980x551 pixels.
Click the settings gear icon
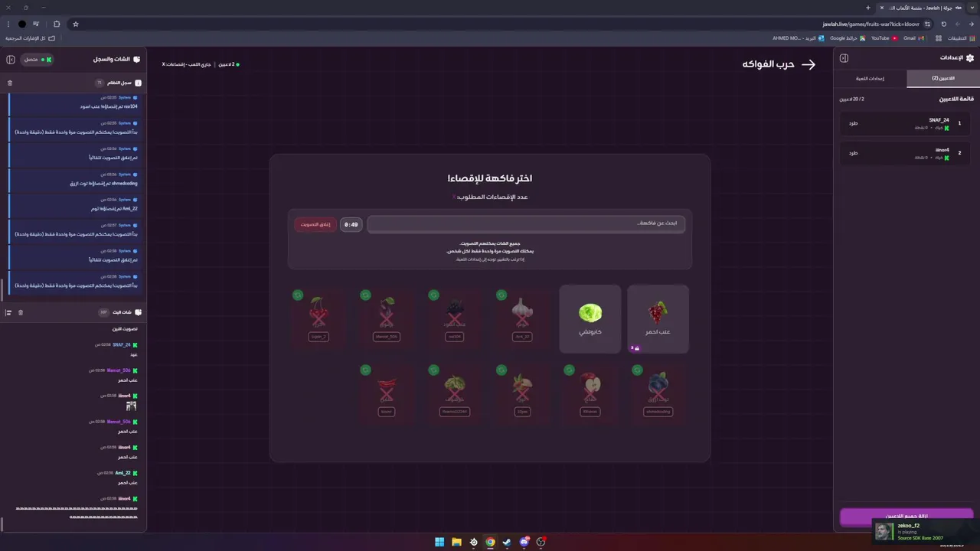pos(970,58)
